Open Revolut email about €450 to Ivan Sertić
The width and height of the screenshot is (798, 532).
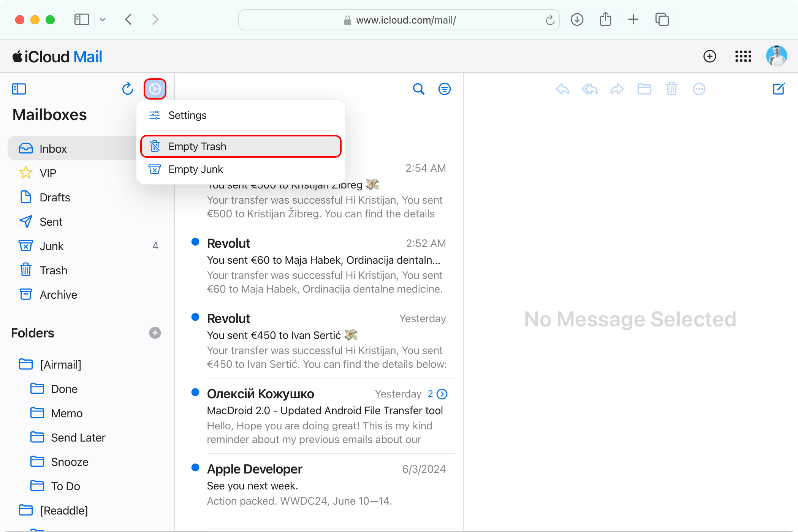[319, 341]
